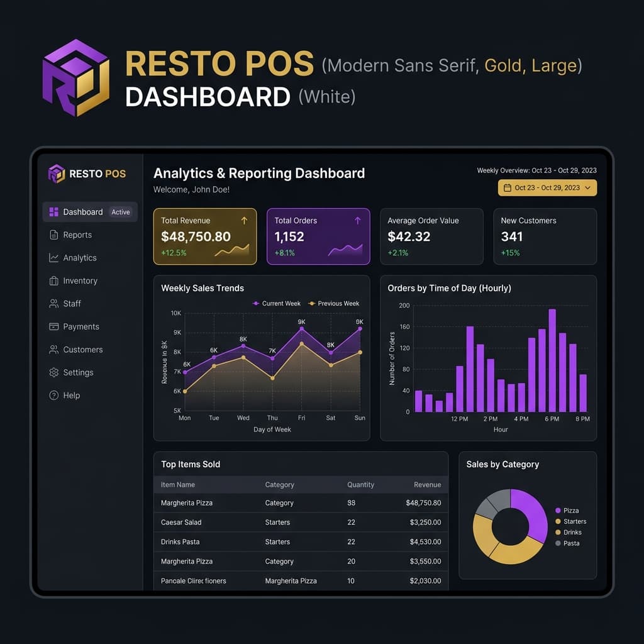644x644 pixels.
Task: Click the $2,030.00 revenue cell
Action: [426, 580]
